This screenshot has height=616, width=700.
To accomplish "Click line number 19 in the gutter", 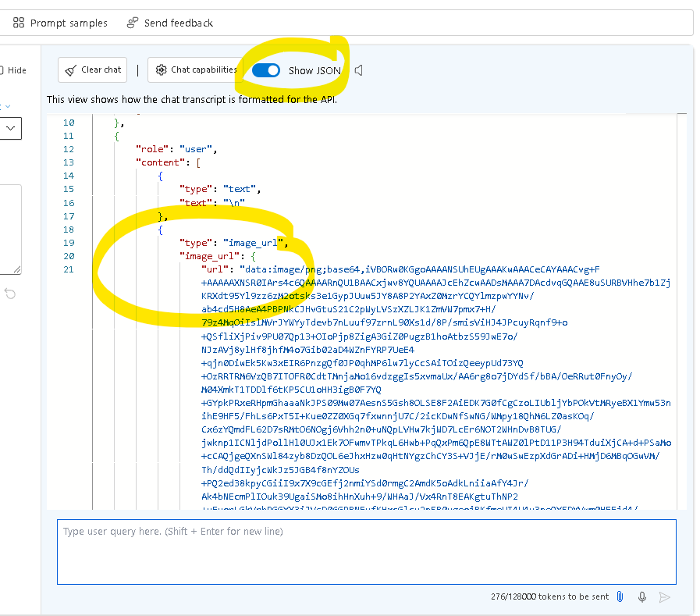I will click(x=69, y=243).
